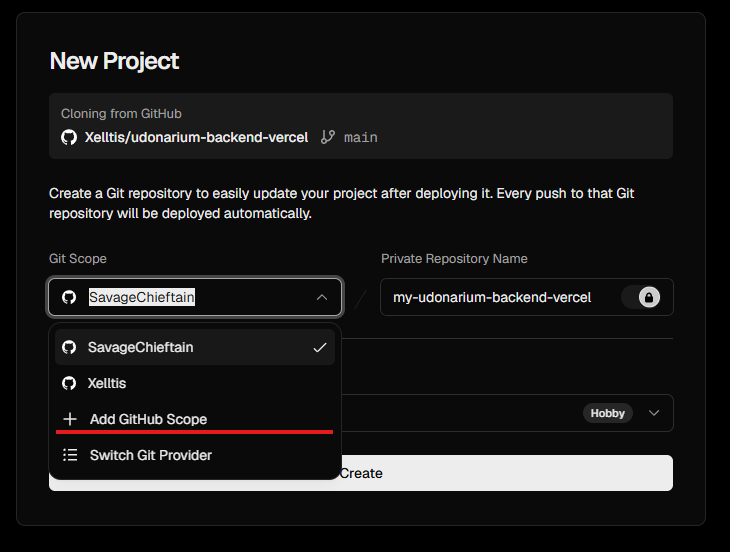Viewport: 730px width, 552px height.
Task: Click the plus icon for Add GitHub Scope
Action: (x=70, y=419)
